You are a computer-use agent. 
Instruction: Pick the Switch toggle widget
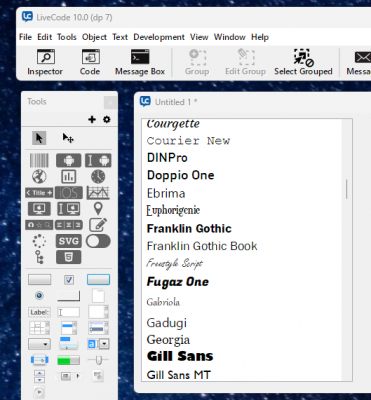pos(98,241)
